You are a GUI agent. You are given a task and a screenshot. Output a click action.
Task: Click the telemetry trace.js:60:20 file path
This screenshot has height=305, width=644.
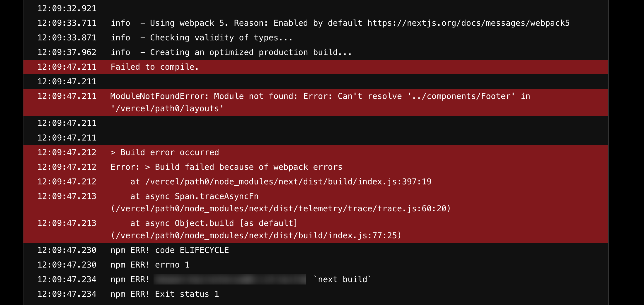click(x=281, y=209)
